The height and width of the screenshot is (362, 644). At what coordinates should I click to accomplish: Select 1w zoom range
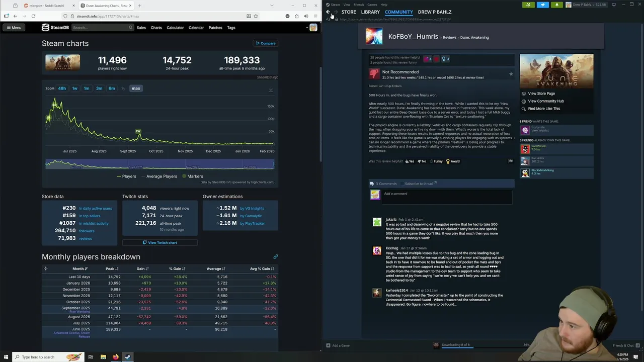click(74, 88)
